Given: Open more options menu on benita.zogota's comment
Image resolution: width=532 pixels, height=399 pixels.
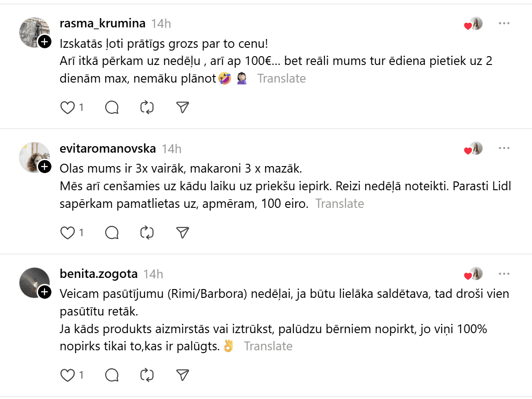Looking at the screenshot, I should [x=504, y=274].
